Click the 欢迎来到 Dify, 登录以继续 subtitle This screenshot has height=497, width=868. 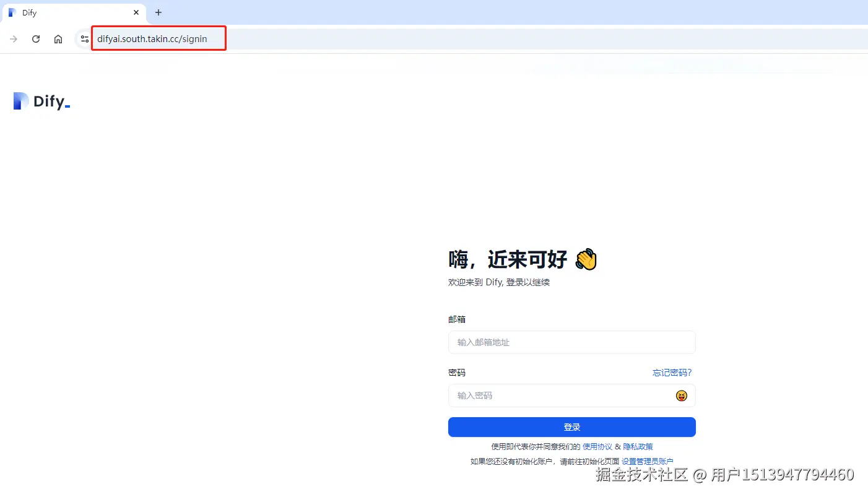coord(499,282)
